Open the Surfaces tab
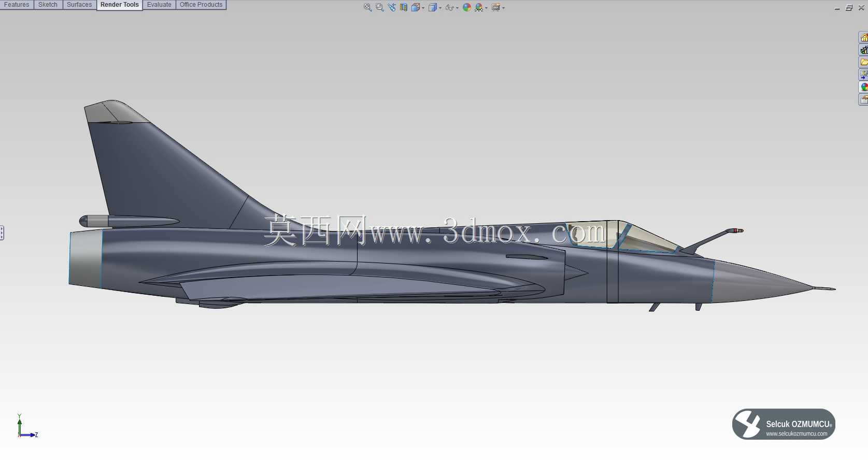Image resolution: width=868 pixels, height=463 pixels. (79, 5)
